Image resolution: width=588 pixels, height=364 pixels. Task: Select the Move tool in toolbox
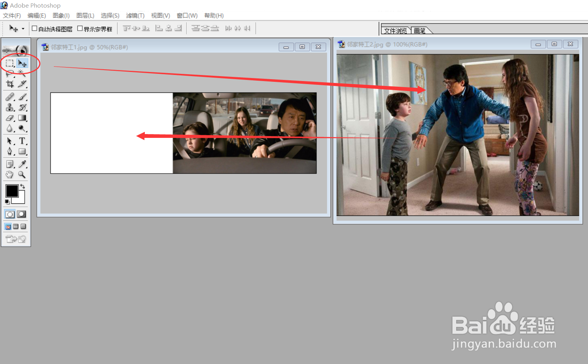(22, 63)
